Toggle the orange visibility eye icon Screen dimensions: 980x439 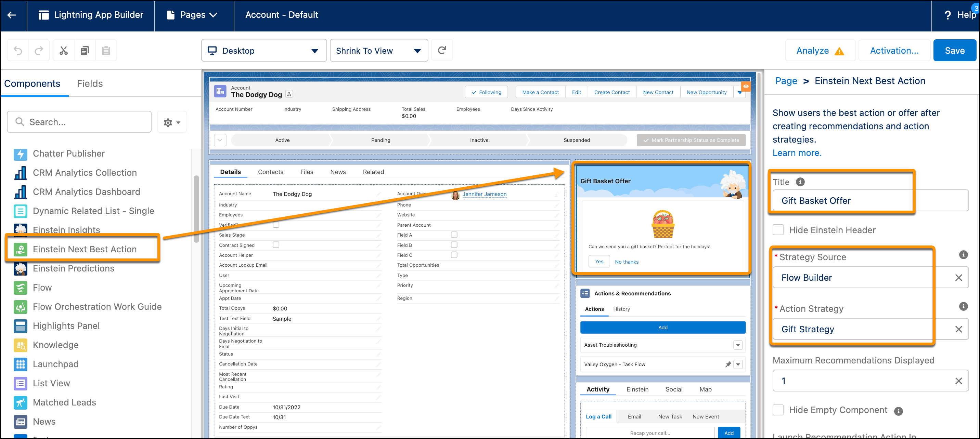(x=746, y=86)
